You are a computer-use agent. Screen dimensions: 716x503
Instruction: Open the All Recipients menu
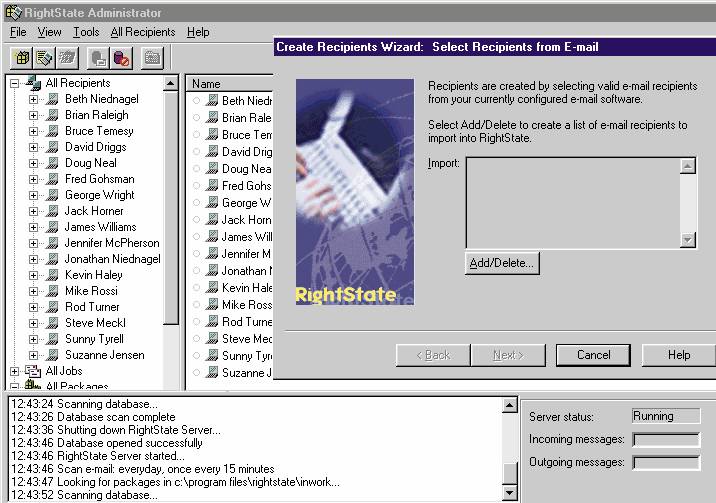pos(142,32)
